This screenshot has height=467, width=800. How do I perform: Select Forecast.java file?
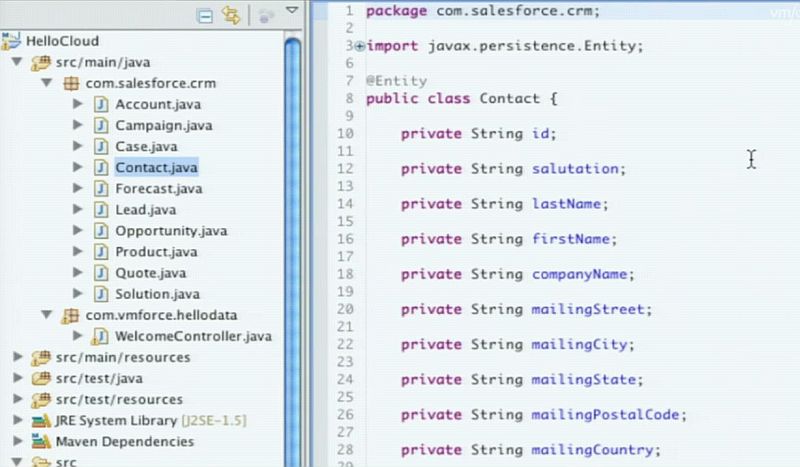point(159,188)
